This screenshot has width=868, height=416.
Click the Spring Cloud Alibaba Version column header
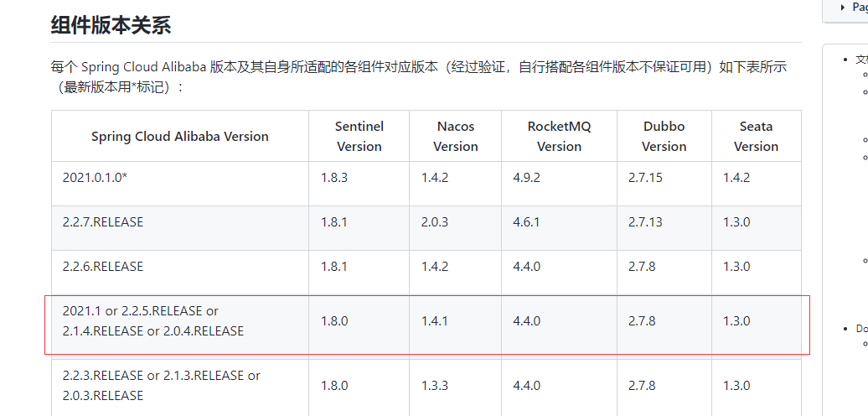pyautogui.click(x=180, y=136)
